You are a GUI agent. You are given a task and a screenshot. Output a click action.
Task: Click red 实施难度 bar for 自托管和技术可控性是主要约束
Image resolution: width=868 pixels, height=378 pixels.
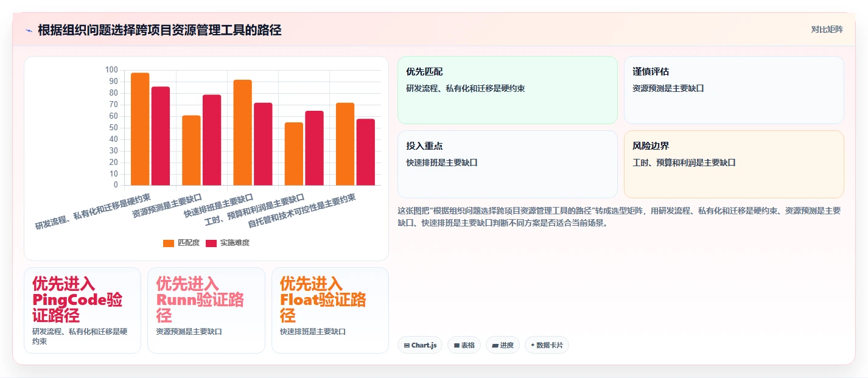(365, 152)
